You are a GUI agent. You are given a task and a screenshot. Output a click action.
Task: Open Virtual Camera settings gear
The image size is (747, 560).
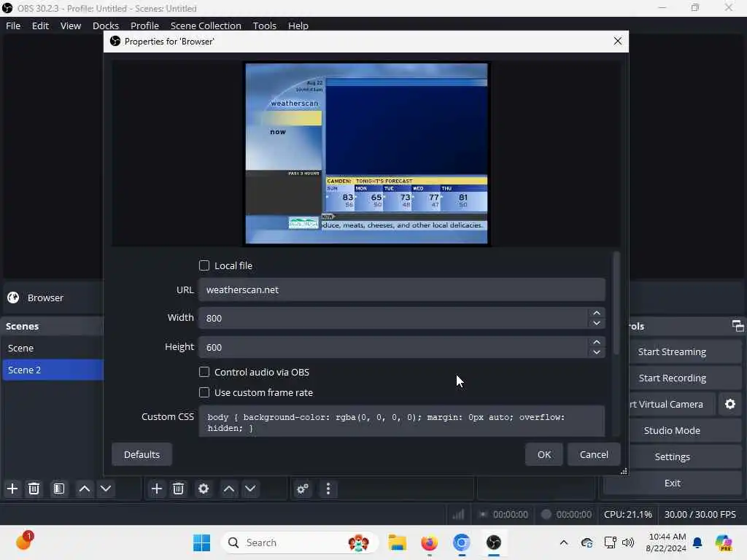(729, 404)
